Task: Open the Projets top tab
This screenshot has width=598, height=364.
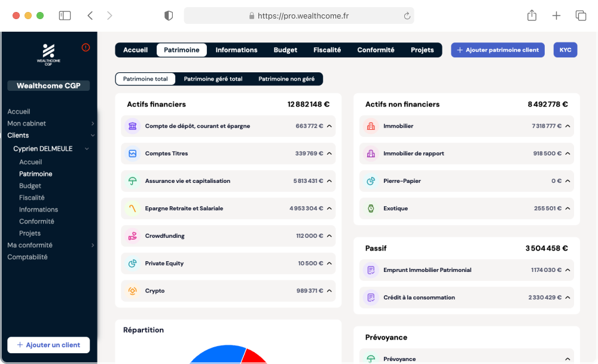Action: pos(422,50)
